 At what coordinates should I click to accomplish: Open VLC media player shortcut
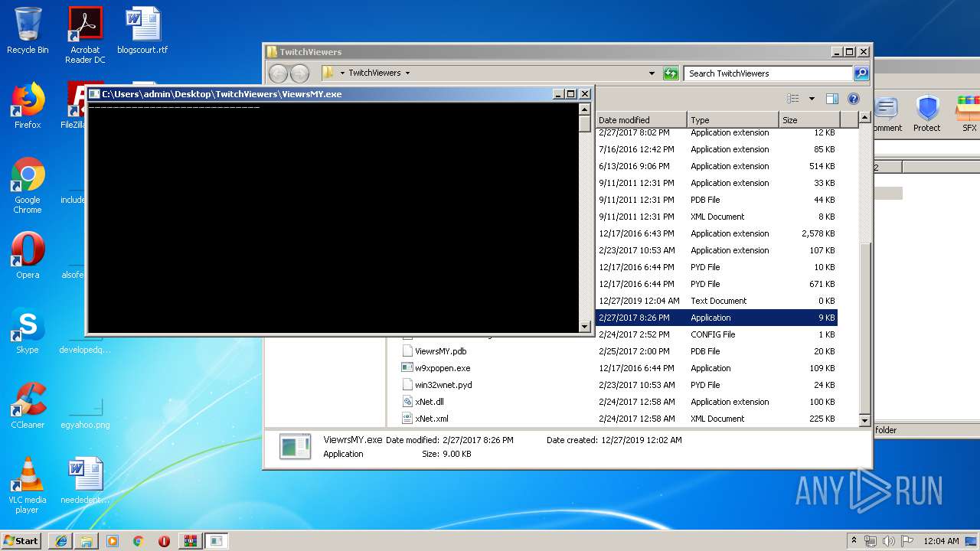point(28,485)
